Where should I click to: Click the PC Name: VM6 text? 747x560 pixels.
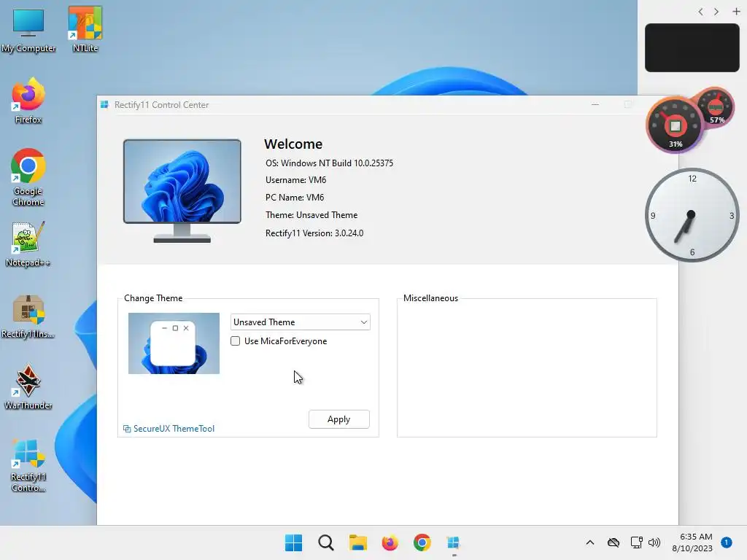pyautogui.click(x=295, y=197)
